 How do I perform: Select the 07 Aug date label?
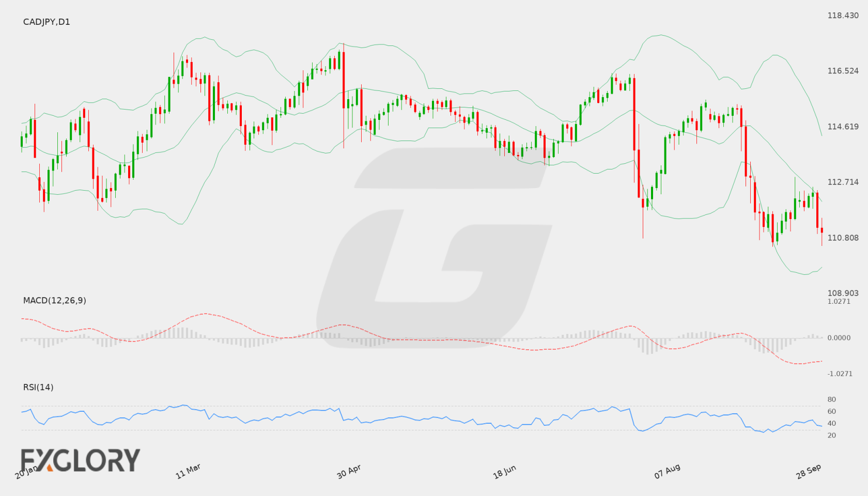coord(667,471)
